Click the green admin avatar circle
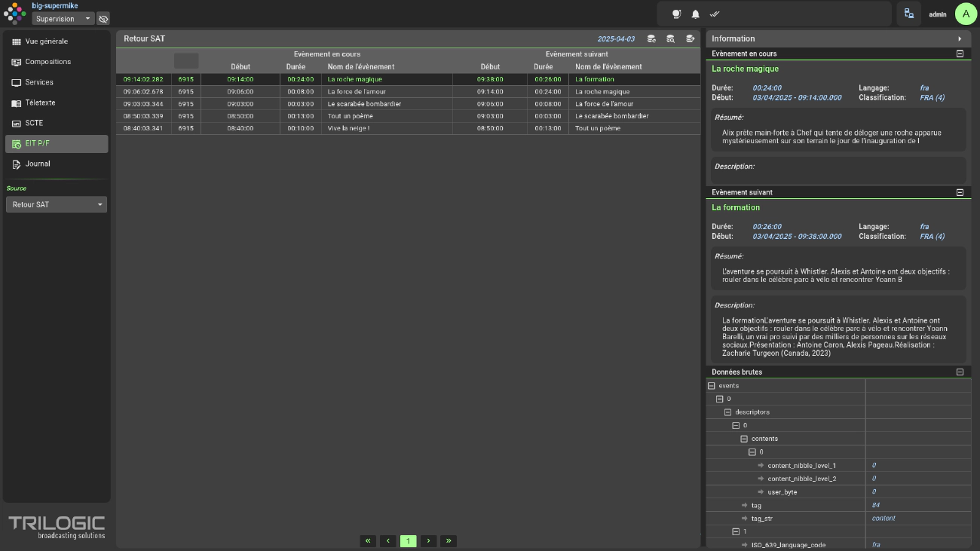 tap(966, 14)
